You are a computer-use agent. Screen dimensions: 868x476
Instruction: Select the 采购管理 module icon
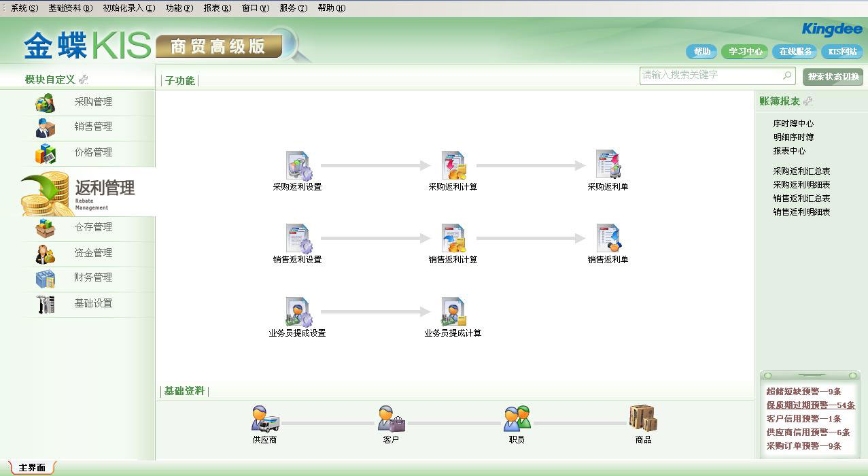click(x=46, y=103)
